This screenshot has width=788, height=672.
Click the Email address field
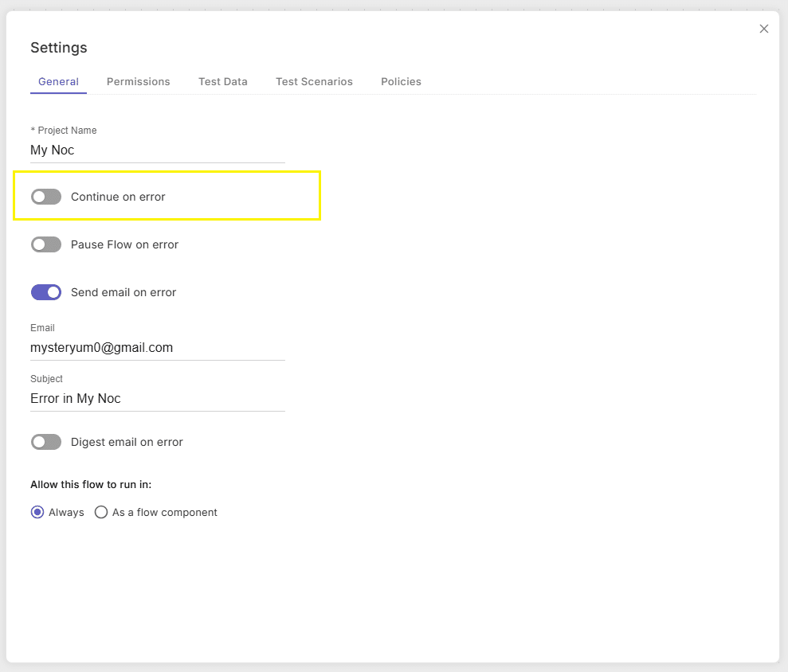[157, 348]
